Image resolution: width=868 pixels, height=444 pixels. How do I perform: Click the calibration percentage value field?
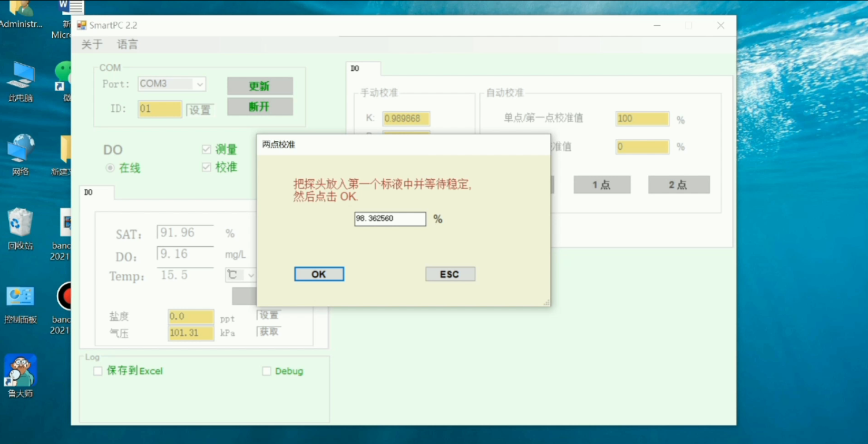(389, 219)
